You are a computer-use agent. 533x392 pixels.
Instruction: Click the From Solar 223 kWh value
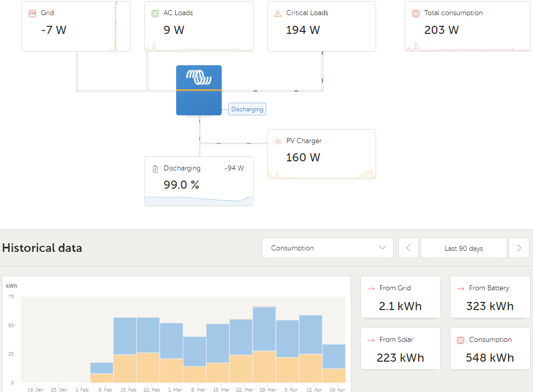pos(400,358)
